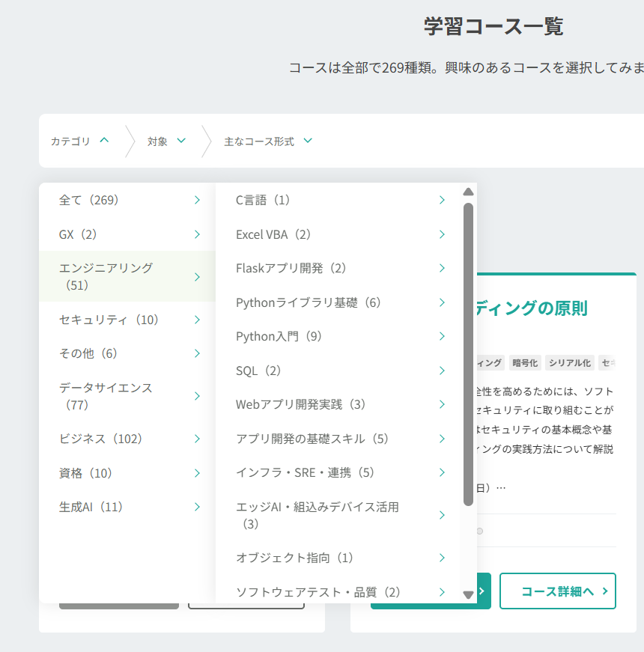The image size is (644, 652).
Task: Click arrow icon next to データサイエンス（77）
Action: [197, 396]
